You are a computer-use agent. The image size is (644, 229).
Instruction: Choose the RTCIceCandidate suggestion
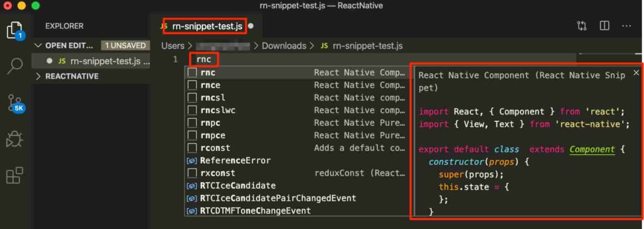[297, 186]
